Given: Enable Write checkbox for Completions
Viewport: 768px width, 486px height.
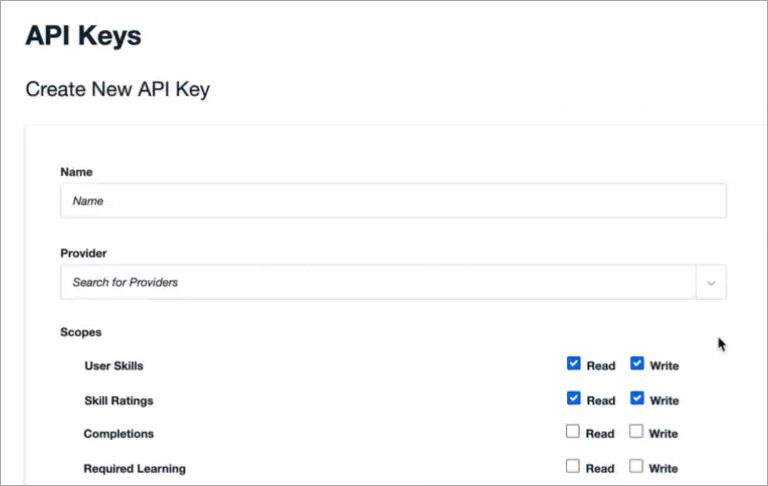Looking at the screenshot, I should pyautogui.click(x=637, y=432).
